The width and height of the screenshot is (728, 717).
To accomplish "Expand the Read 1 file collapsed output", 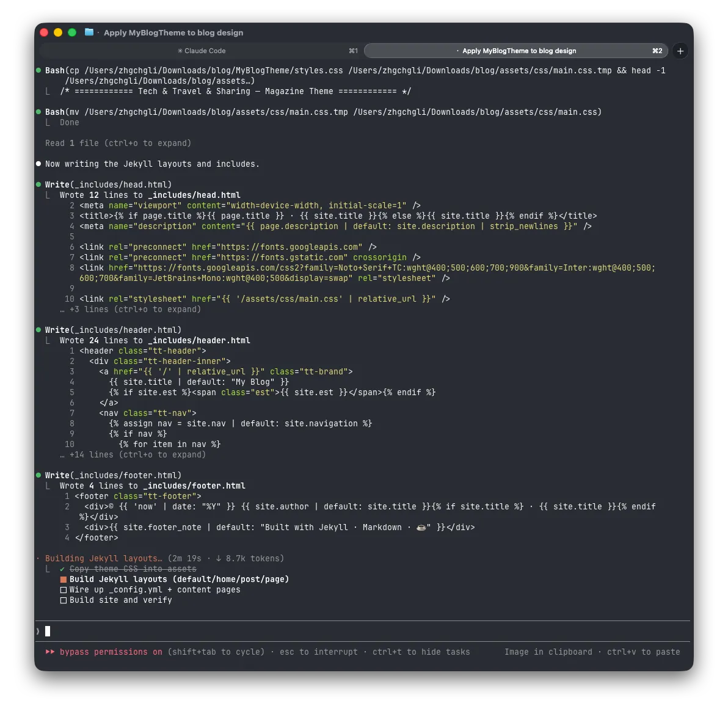I will [118, 143].
